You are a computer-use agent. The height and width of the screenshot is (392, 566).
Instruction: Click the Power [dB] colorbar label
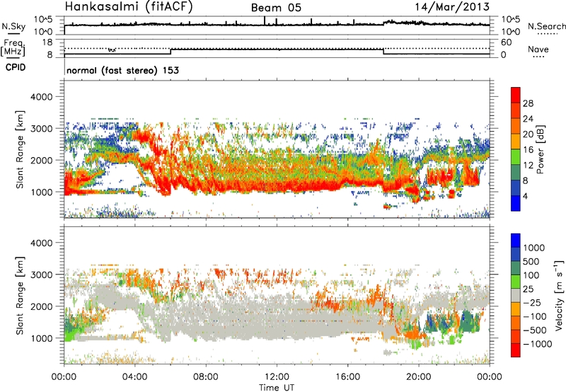[x=540, y=149]
